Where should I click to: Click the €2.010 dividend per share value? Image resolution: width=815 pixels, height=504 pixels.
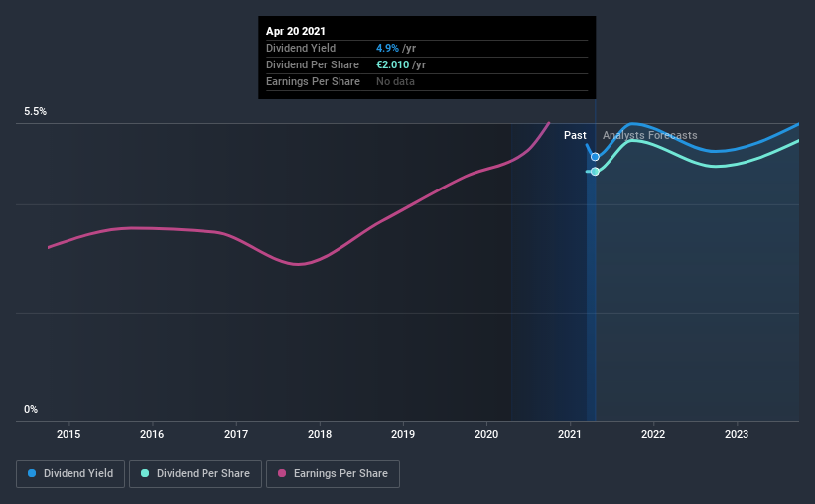392,64
